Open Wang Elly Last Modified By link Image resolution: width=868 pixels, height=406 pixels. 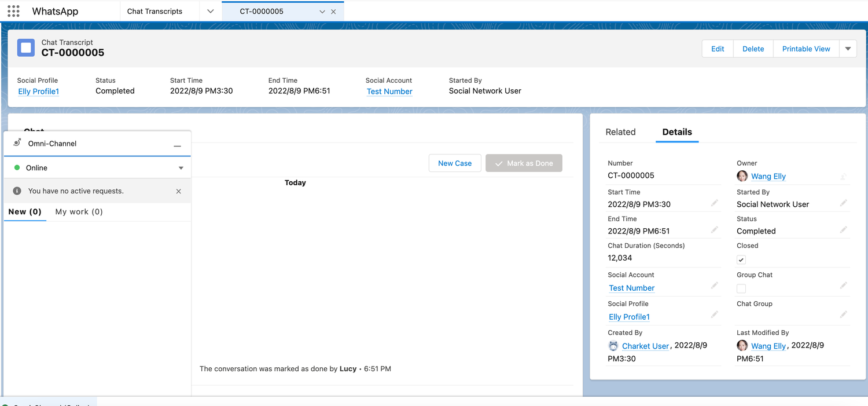(x=768, y=346)
